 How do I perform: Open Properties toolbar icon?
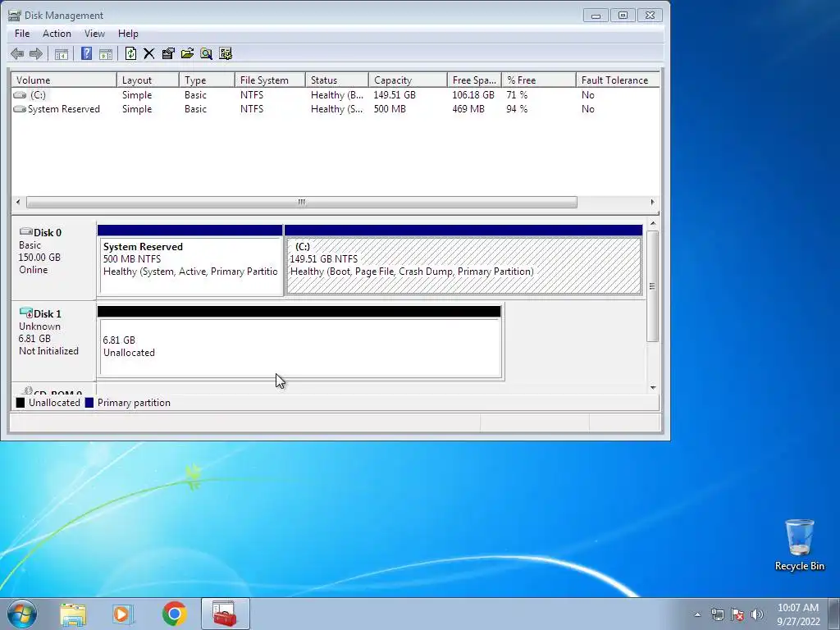pyautogui.click(x=168, y=53)
